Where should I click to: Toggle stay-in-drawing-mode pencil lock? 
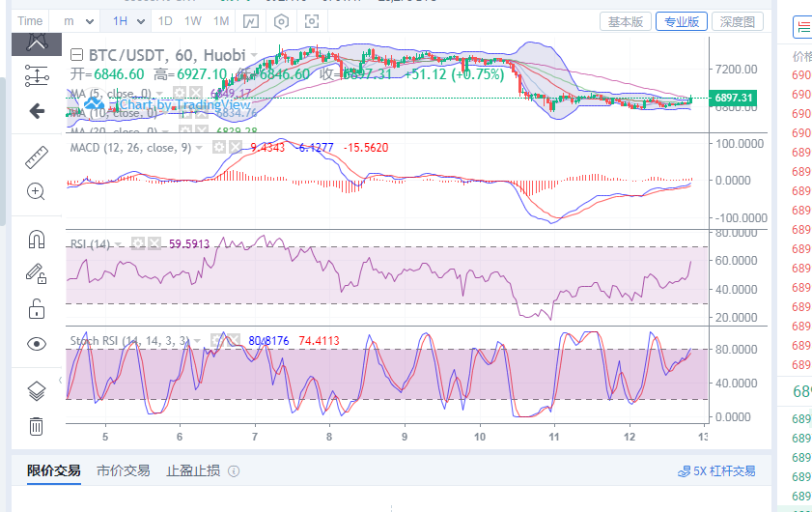tap(37, 273)
